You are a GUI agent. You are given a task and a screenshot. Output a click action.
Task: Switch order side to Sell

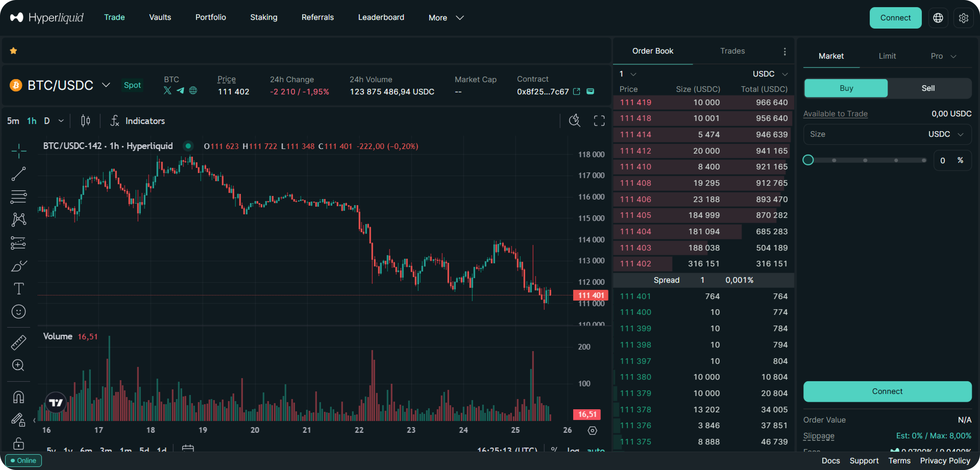click(x=928, y=88)
